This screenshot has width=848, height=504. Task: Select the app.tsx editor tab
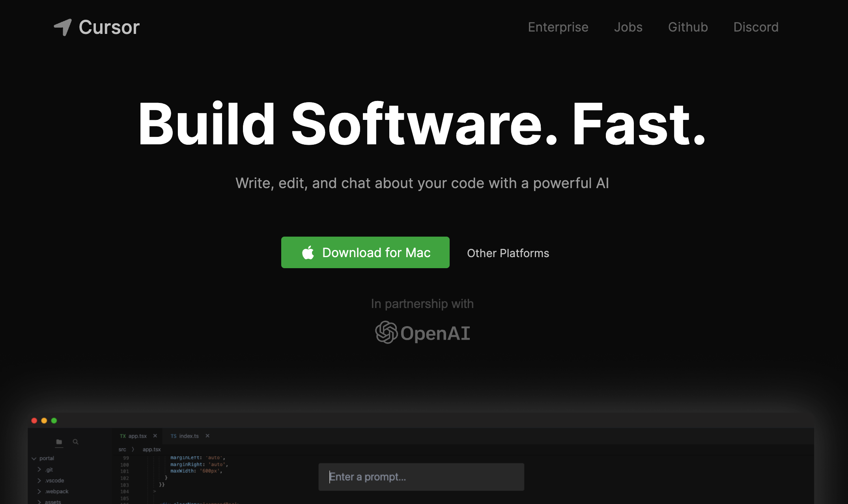137,436
